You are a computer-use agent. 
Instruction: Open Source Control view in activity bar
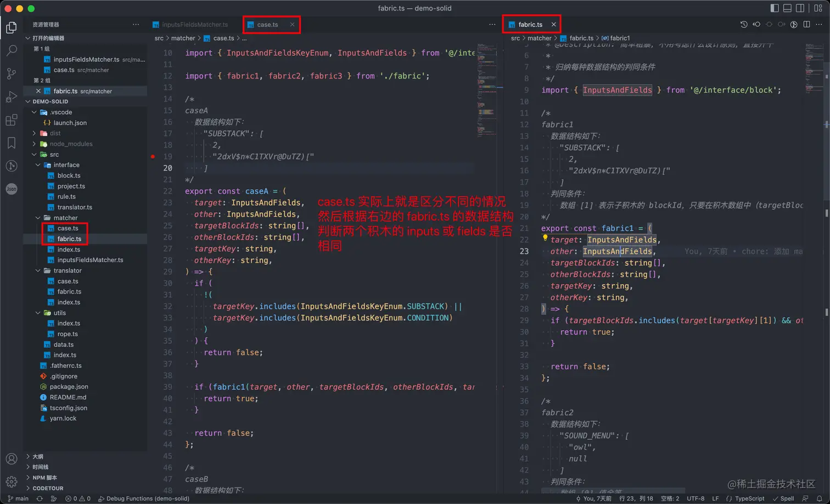[11, 73]
